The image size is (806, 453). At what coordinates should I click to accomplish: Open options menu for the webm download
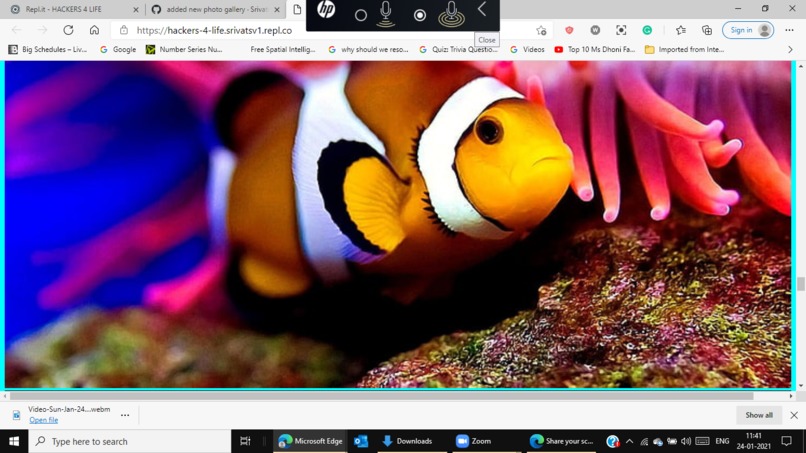tap(125, 415)
